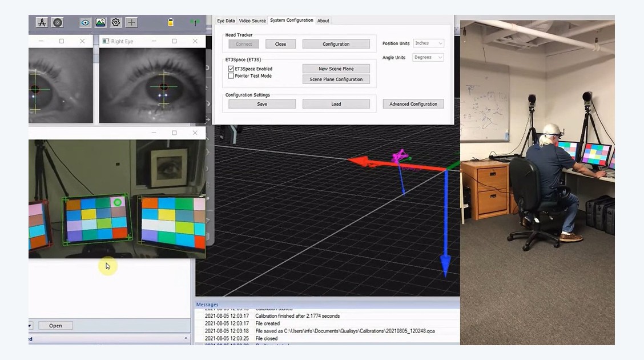Save the configuration settings
This screenshot has width=644, height=360.
262,104
